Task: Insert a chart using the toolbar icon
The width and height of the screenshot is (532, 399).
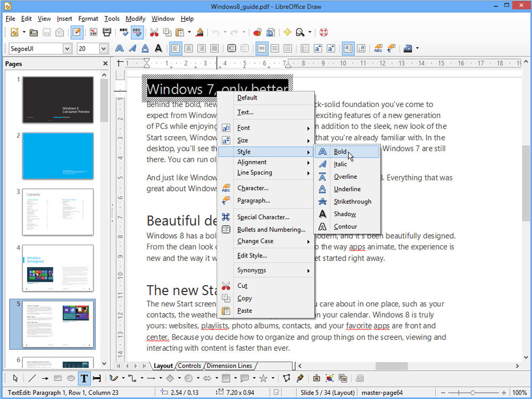Action: point(257,32)
